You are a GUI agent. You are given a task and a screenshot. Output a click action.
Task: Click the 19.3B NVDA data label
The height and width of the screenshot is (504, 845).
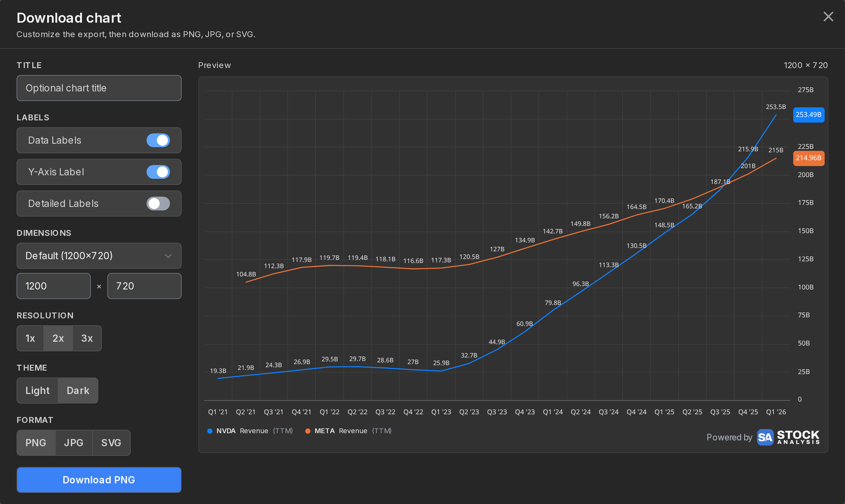tap(218, 371)
